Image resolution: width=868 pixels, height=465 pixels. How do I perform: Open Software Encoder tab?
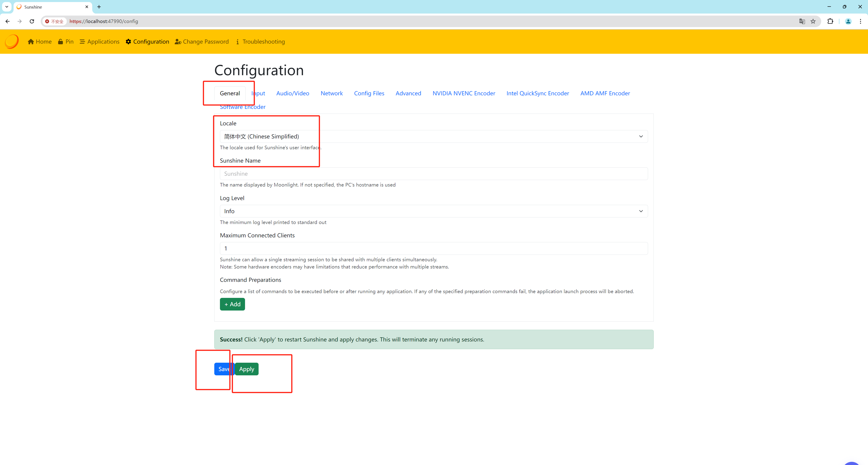pos(243,107)
